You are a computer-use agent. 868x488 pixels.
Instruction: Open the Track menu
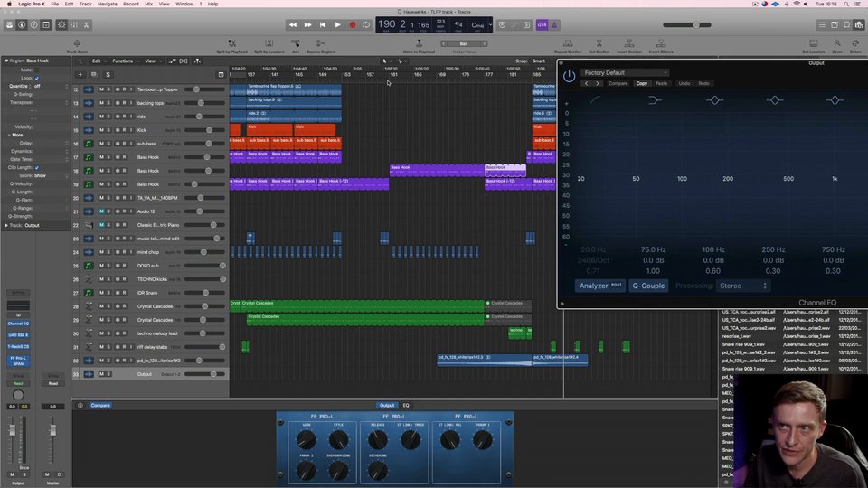85,4
